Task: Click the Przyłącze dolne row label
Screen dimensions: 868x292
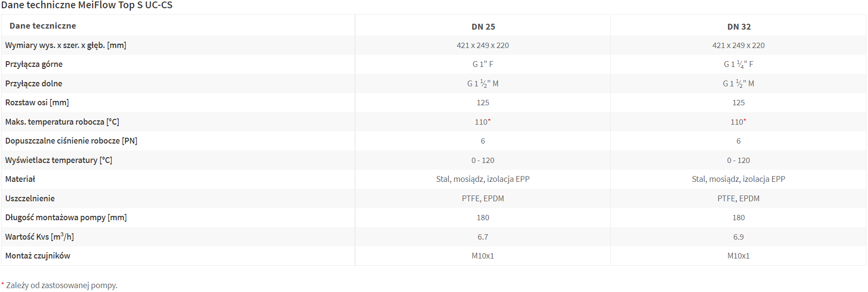Action: (33, 83)
